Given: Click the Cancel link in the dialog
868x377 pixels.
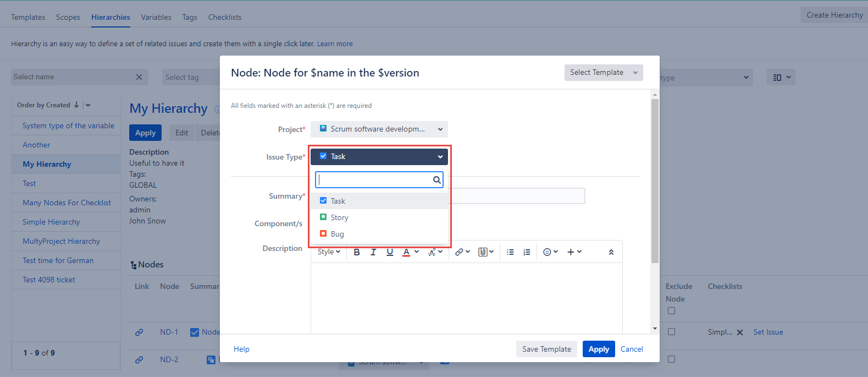Looking at the screenshot, I should [x=632, y=349].
